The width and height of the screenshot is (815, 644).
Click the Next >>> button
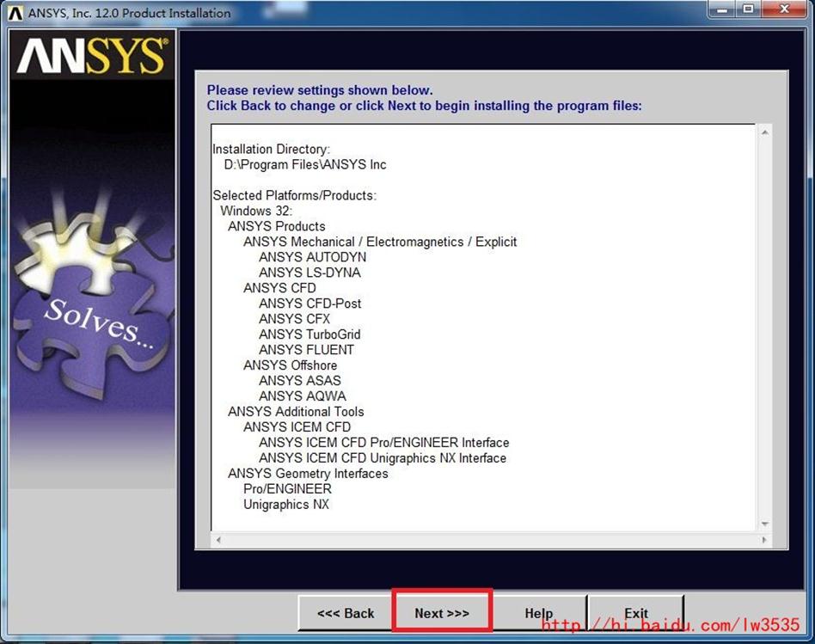click(441, 613)
